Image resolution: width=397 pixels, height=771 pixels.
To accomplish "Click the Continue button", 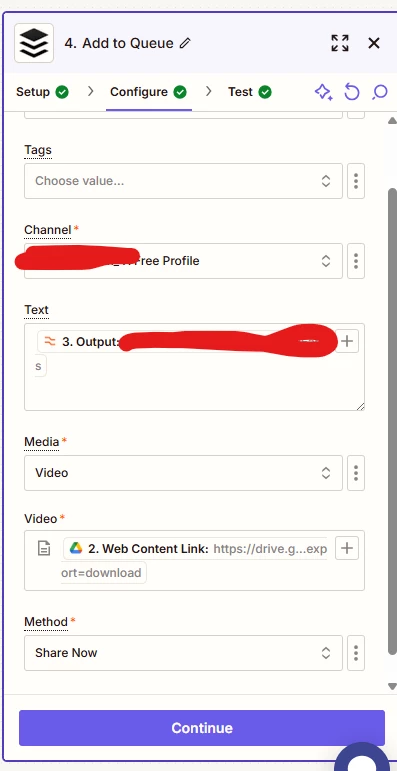I will click(202, 728).
